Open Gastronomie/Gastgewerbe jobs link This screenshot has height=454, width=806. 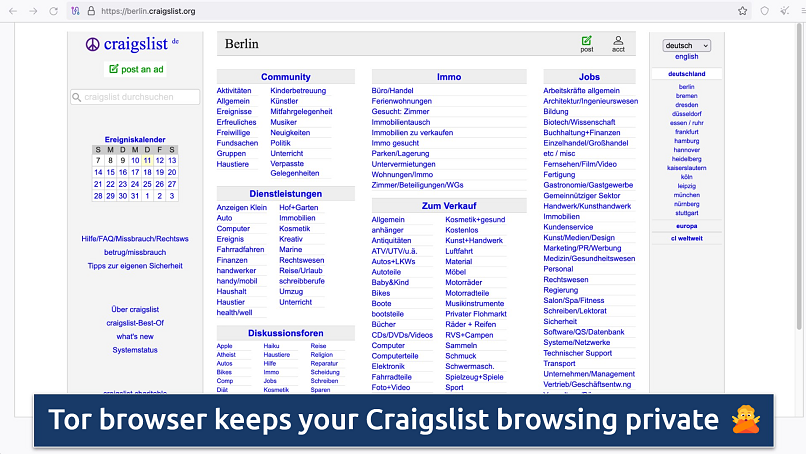click(588, 185)
